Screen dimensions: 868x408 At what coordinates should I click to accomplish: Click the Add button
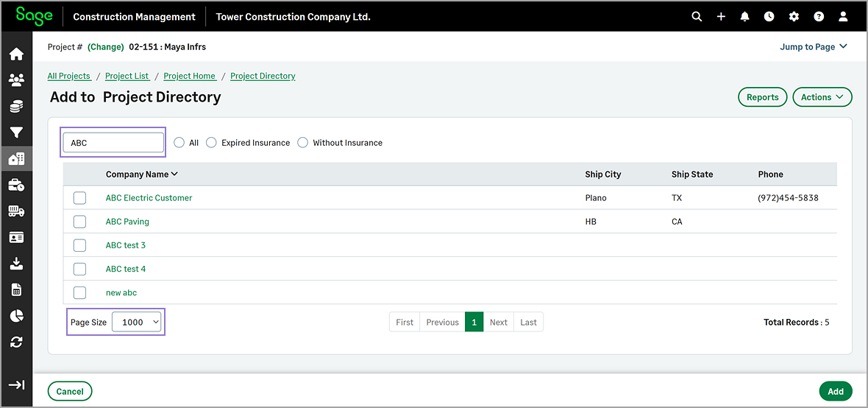836,391
